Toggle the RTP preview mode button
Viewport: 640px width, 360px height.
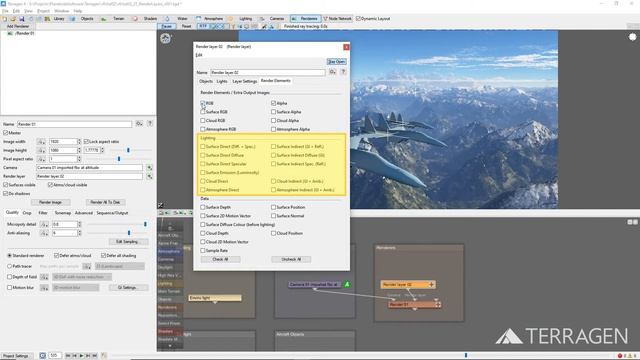pyautogui.click(x=203, y=26)
